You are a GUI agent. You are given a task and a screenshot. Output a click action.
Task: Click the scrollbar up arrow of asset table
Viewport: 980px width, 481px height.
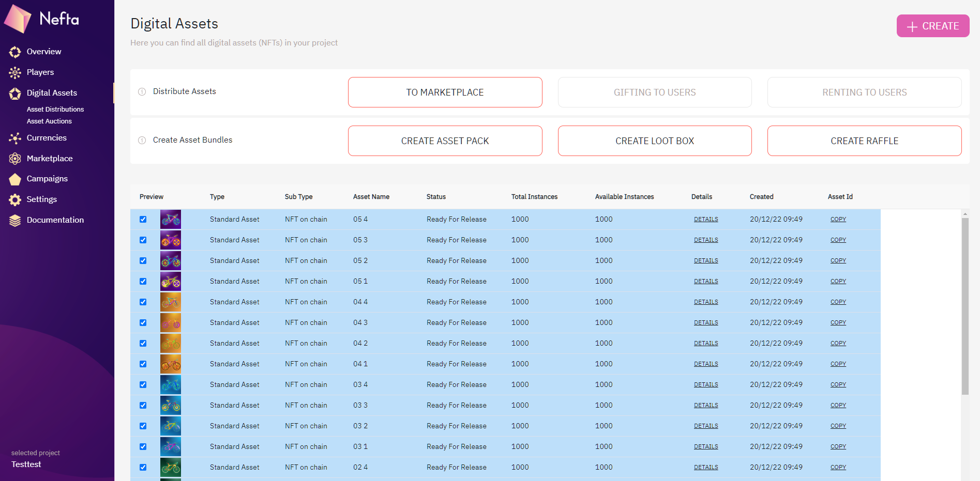pos(965,213)
